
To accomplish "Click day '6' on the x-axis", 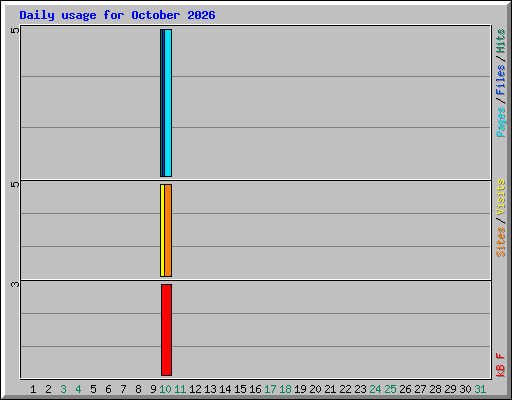I will tap(108, 389).
